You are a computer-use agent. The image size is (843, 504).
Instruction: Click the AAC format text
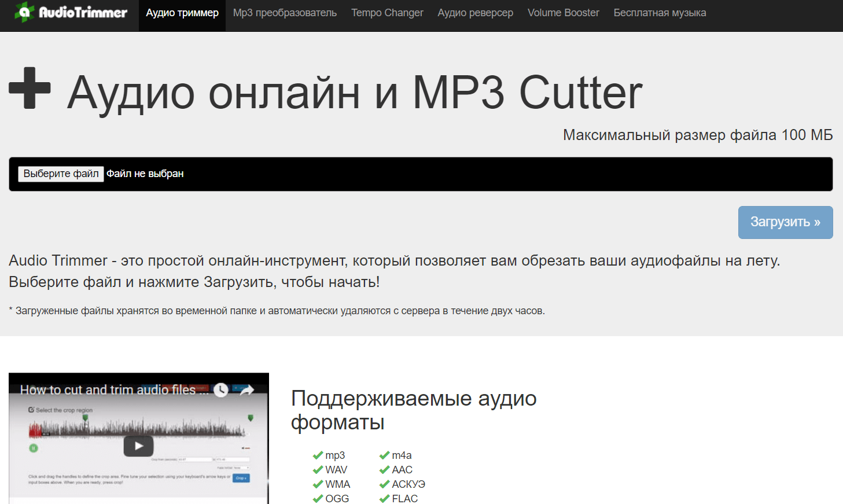tap(402, 470)
